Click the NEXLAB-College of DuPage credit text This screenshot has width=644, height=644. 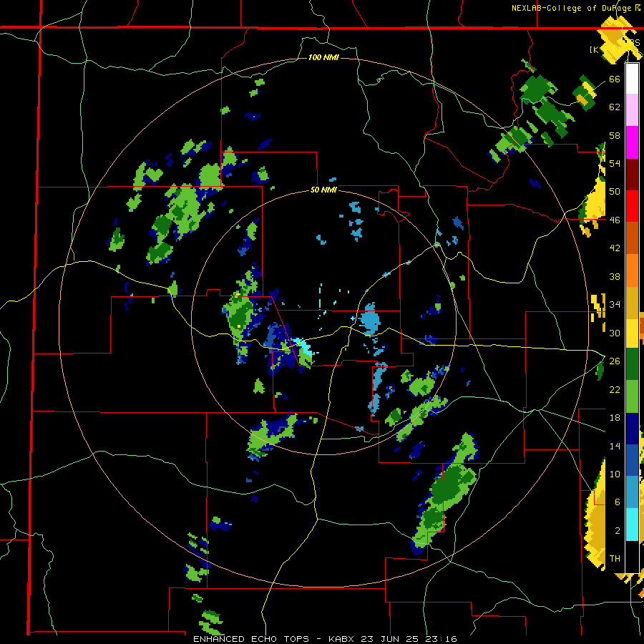click(575, 8)
